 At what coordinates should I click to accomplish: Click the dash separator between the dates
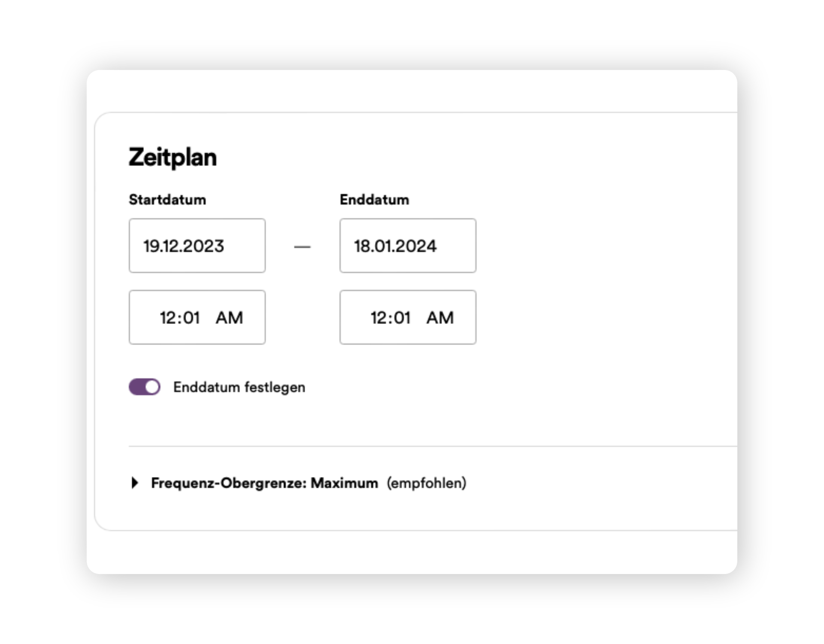(302, 247)
